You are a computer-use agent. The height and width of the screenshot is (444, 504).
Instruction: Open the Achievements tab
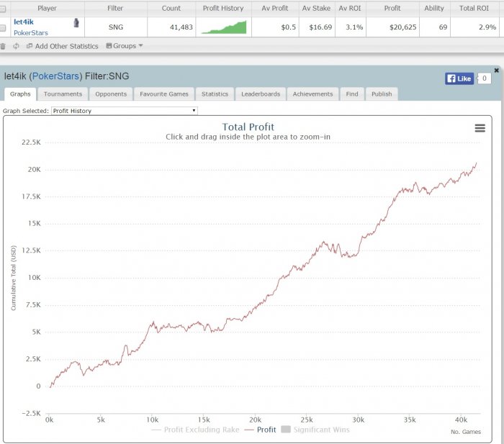pyautogui.click(x=312, y=94)
